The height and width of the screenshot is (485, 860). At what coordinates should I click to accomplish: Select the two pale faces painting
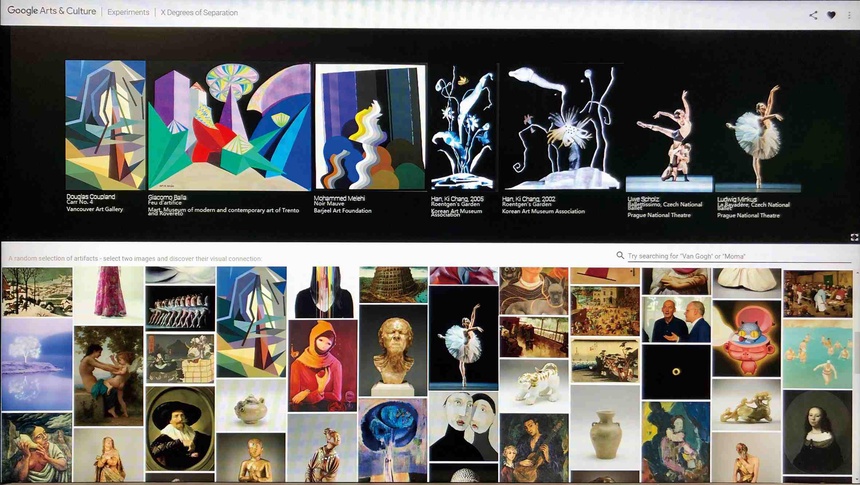pos(463,426)
